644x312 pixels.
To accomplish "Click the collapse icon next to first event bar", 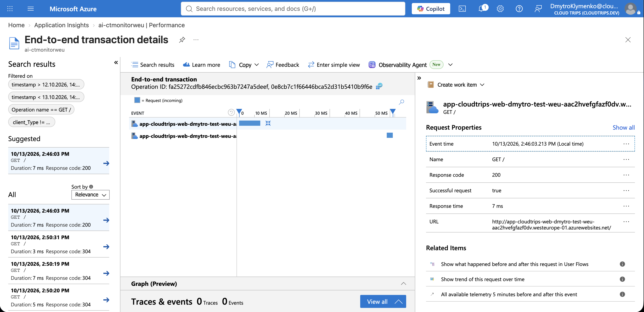I will [x=268, y=123].
